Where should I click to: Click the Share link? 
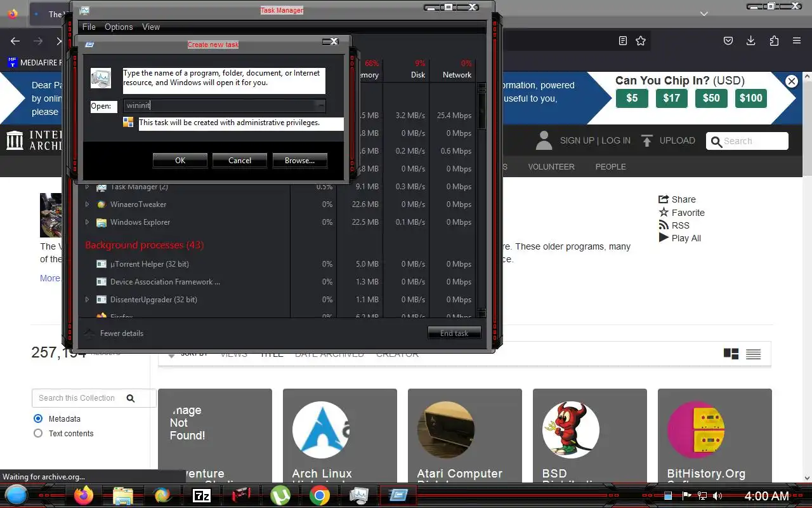pyautogui.click(x=677, y=199)
